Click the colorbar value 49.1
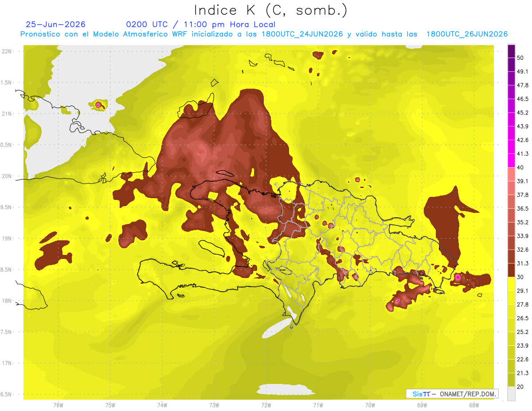The height and width of the screenshot is (411, 532). (x=523, y=71)
